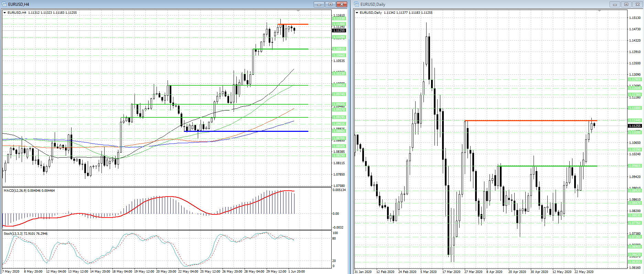
Task: Click the 1.11090 level label on H4 chart
Action: (x=339, y=37)
